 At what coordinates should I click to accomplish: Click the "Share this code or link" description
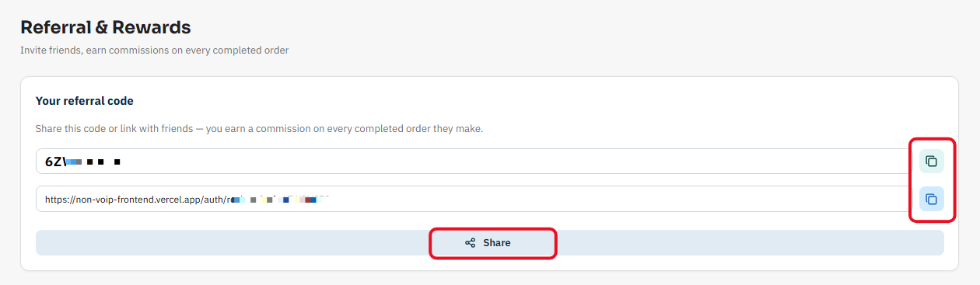[x=260, y=128]
